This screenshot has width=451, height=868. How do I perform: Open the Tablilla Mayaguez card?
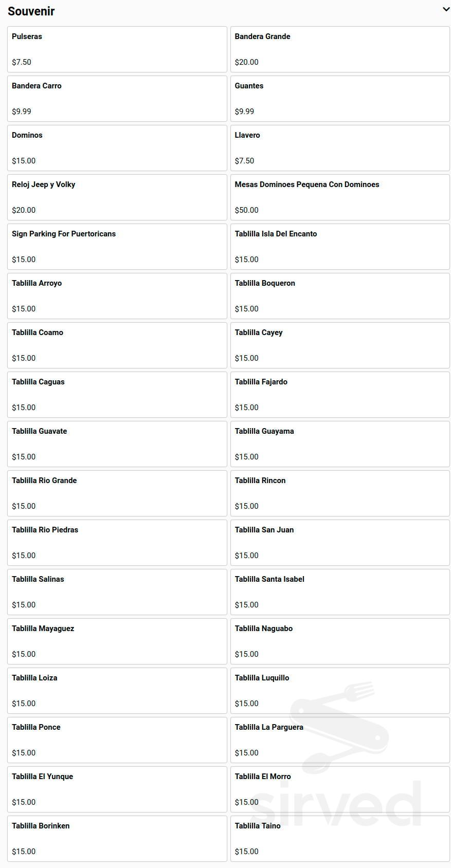coord(117,641)
